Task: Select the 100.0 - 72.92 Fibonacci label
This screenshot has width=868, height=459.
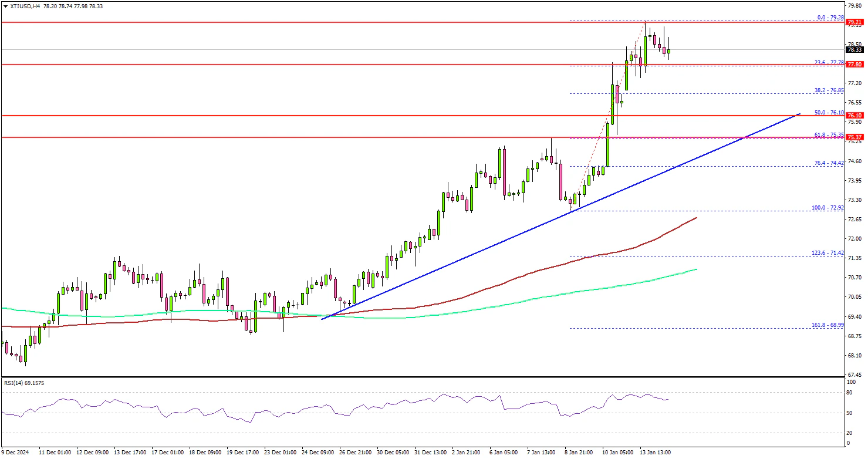Action: [x=827, y=207]
